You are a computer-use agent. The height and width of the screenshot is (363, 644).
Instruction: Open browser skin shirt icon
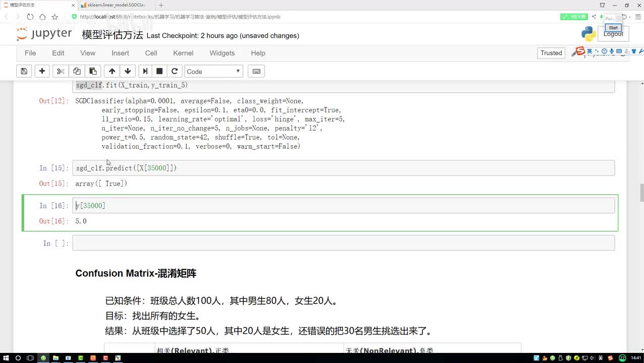click(x=602, y=5)
